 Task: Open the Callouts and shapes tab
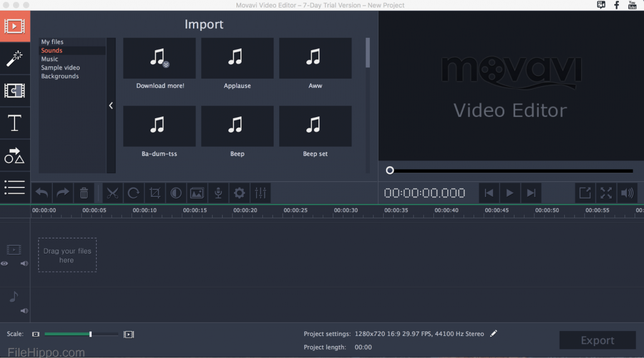pos(15,155)
